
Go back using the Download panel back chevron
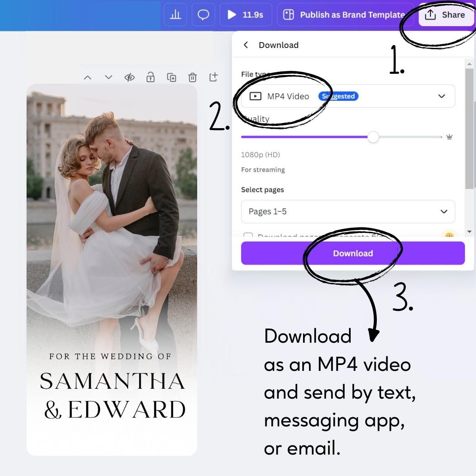pos(246,45)
